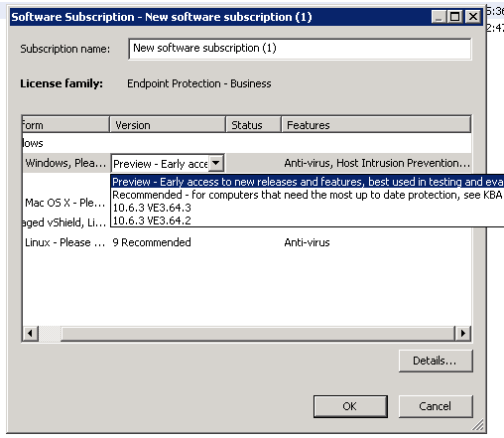
Task: Click the OK button
Action: pyautogui.click(x=350, y=406)
